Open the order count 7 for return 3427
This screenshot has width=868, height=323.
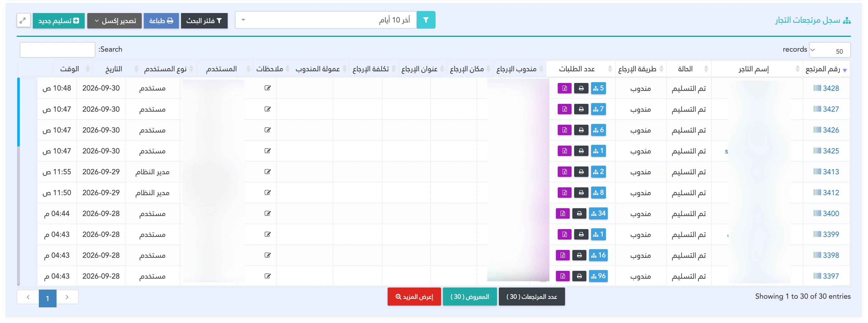(598, 109)
